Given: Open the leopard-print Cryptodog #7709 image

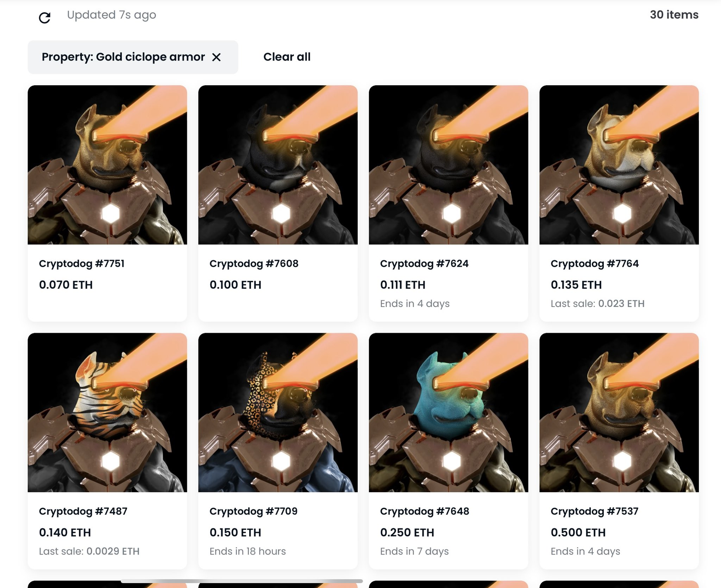Looking at the screenshot, I should click(278, 412).
